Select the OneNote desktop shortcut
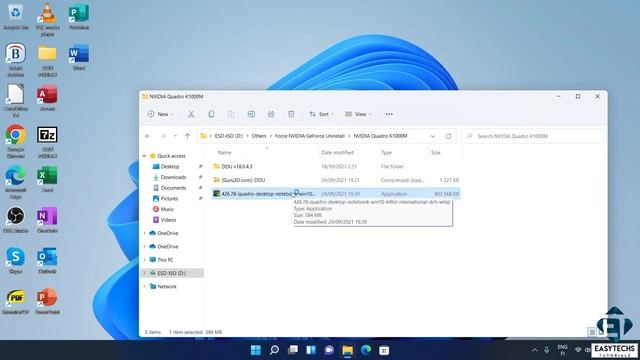640x360 pixels. (47, 220)
